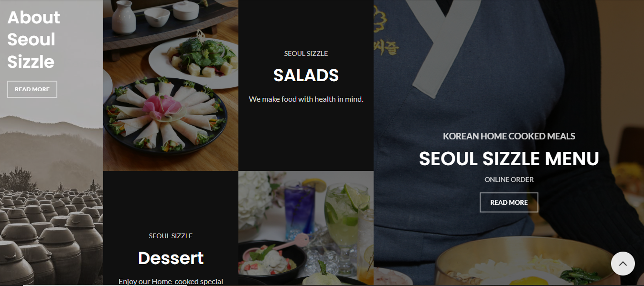Click SEOUL SIZZLE label above SALADS
Image resolution: width=644 pixels, height=286 pixels.
pyautogui.click(x=306, y=53)
